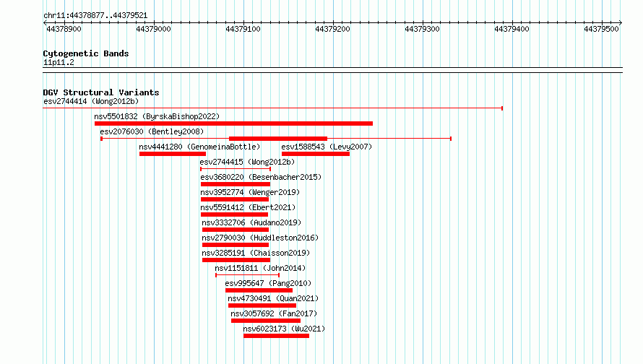Viewport: 643px width, 364px height.
Task: Click the esv2076030 (Bentley2008) label
Action: [152, 131]
